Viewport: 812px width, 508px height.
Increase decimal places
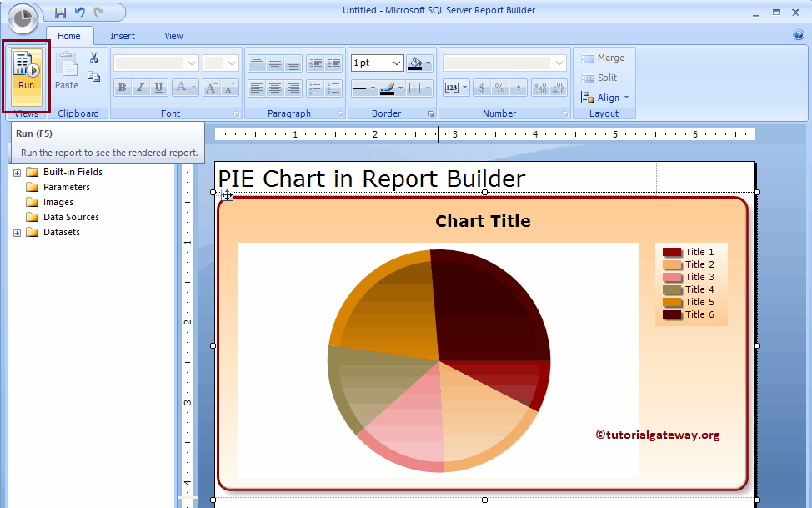540,88
